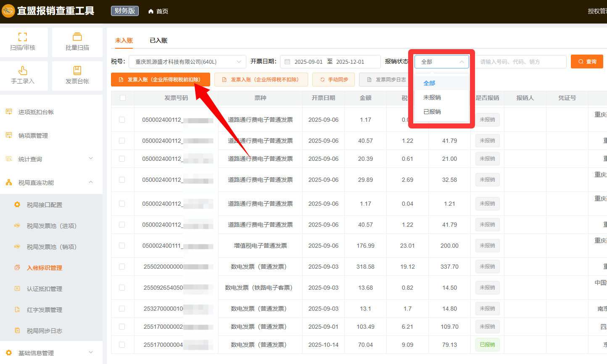This screenshot has width=607, height=364.
Task: Click the home icon beside 首页
Action: click(x=151, y=11)
